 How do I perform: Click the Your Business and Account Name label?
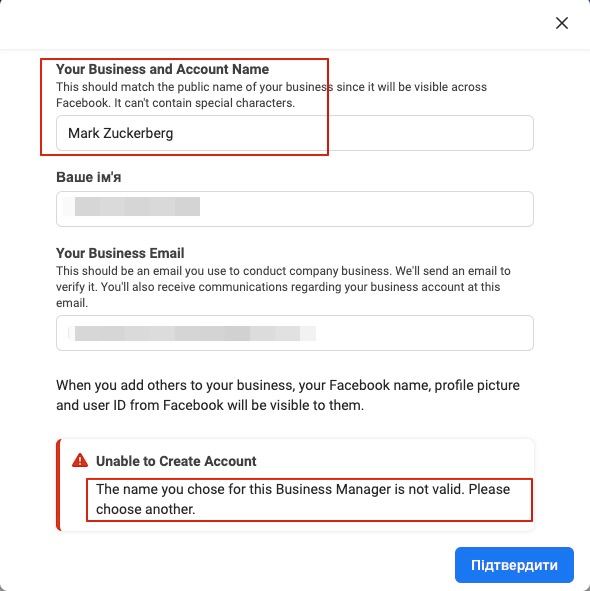162,69
